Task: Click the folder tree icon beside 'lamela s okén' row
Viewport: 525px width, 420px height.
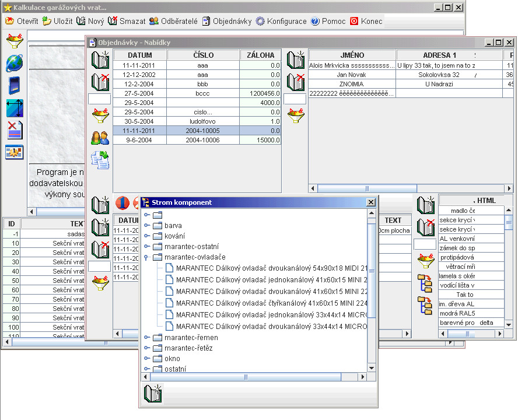Action: [425, 283]
